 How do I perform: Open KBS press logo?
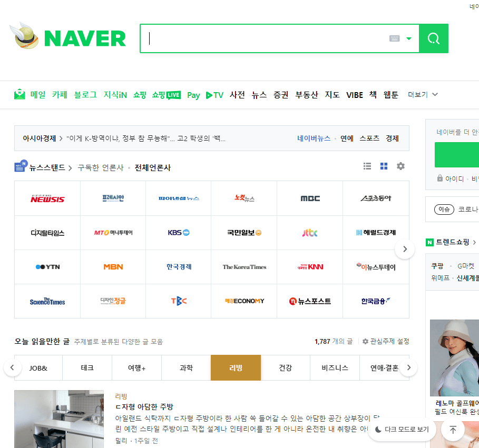point(179,233)
